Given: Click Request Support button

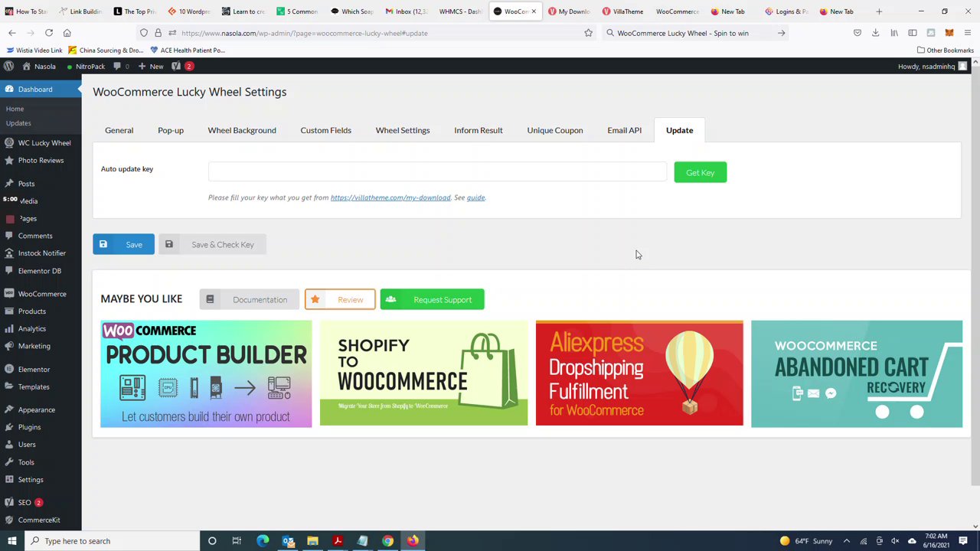Looking at the screenshot, I should (x=432, y=300).
